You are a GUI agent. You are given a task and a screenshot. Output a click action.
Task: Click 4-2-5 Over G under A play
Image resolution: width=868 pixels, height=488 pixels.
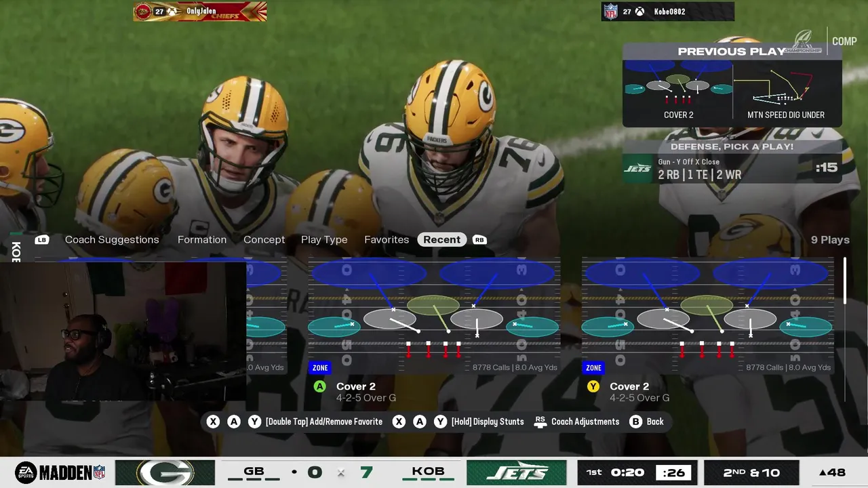click(366, 398)
